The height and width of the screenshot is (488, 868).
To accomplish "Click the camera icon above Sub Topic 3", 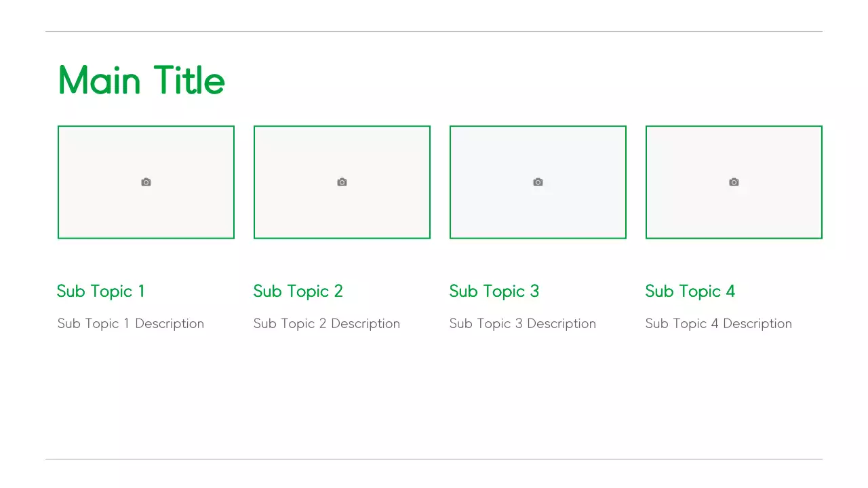I will coord(538,182).
